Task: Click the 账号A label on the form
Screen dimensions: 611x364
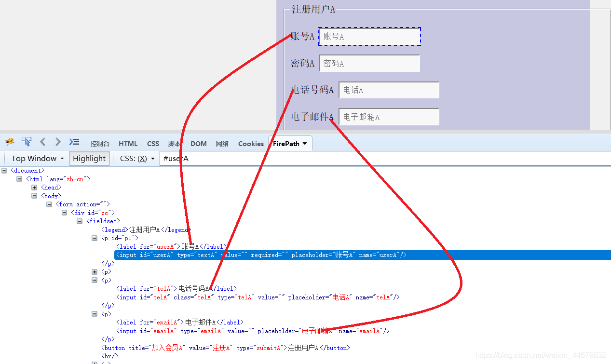Action: pos(302,36)
